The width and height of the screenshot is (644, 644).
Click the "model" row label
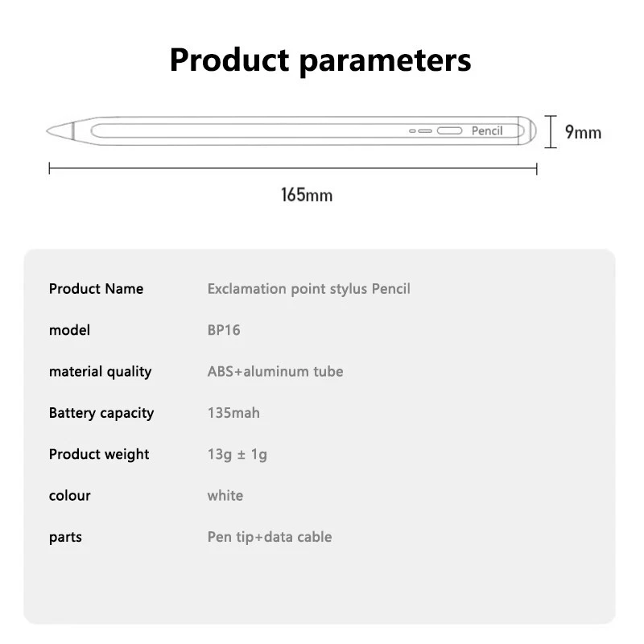(69, 330)
